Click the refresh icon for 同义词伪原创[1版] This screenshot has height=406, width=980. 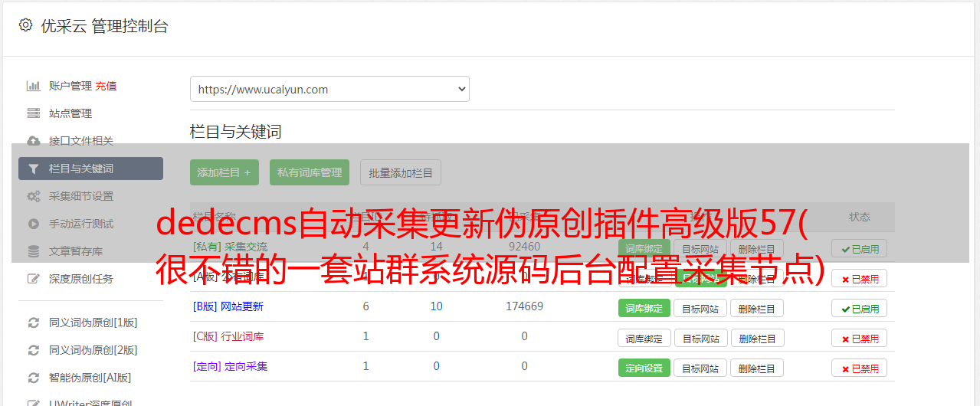33,323
